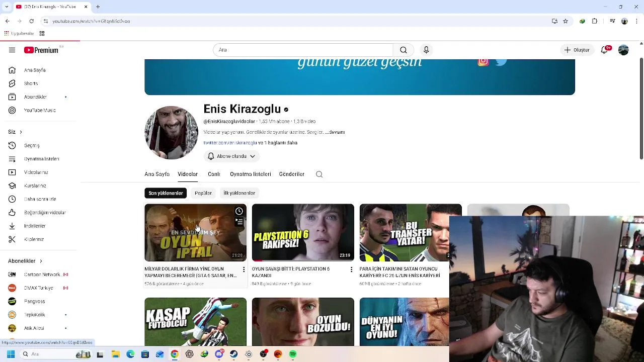Open the OYUN BOZULDU video thumbnail
The width and height of the screenshot is (644, 362).
pyautogui.click(x=303, y=322)
